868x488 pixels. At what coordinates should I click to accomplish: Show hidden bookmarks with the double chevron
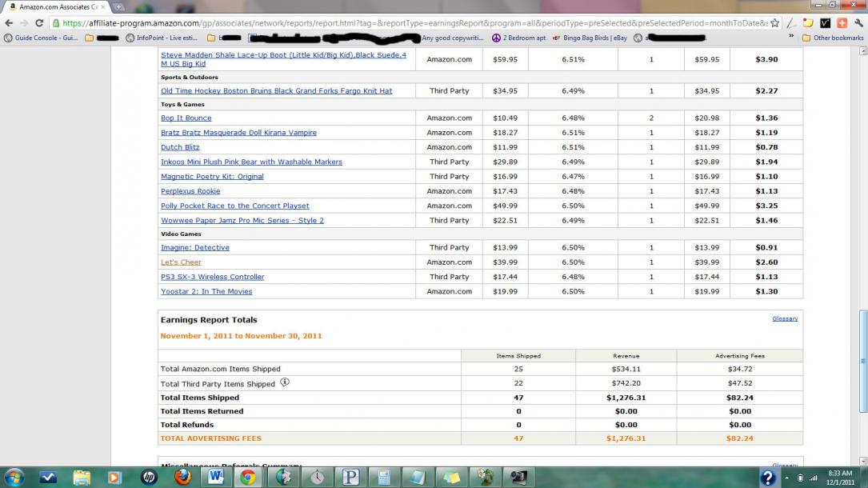[791, 37]
